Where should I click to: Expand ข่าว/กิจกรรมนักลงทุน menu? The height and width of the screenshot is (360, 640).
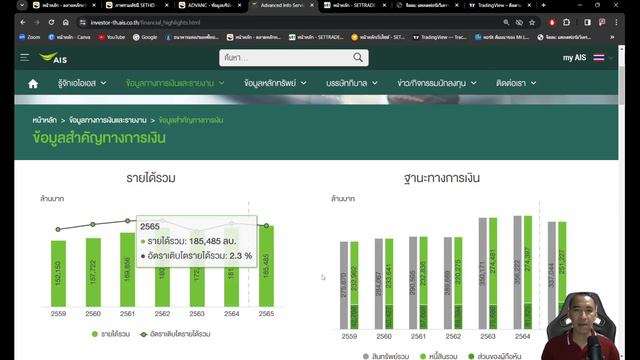pos(437,83)
